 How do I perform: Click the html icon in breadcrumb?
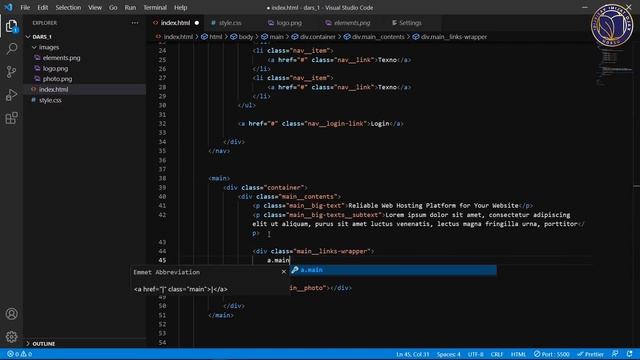204,37
